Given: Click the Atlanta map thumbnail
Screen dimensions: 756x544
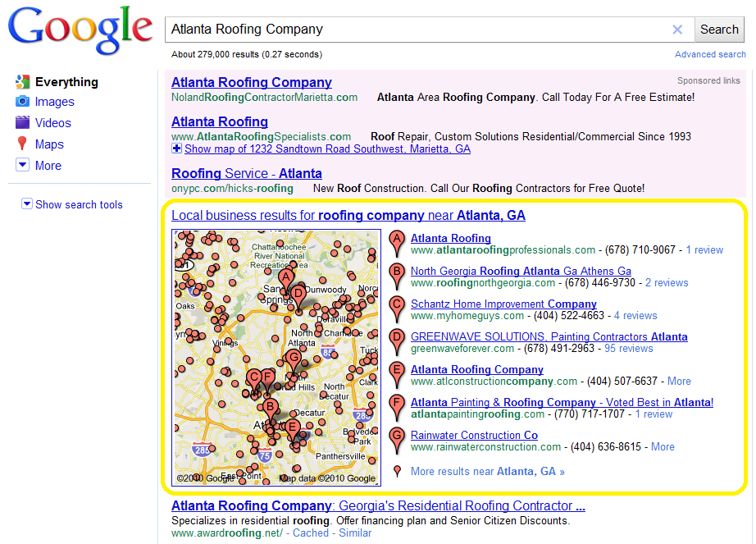Looking at the screenshot, I should 276,358.
